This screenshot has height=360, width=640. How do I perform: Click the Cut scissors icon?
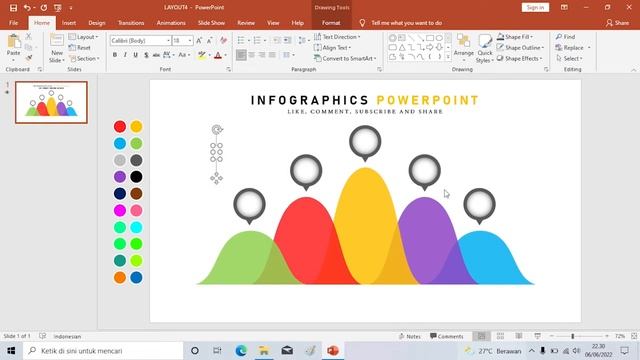tap(29, 37)
